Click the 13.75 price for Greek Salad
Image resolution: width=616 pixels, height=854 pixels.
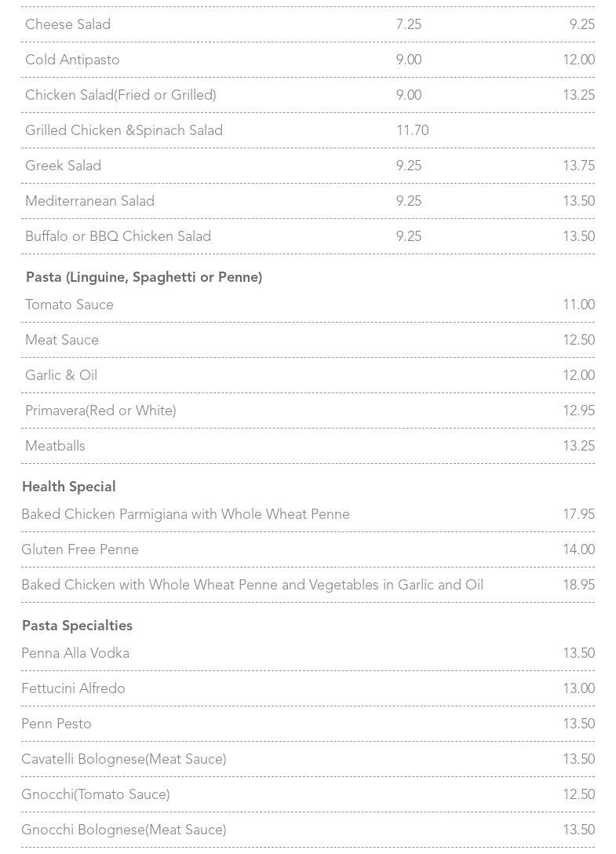(578, 166)
